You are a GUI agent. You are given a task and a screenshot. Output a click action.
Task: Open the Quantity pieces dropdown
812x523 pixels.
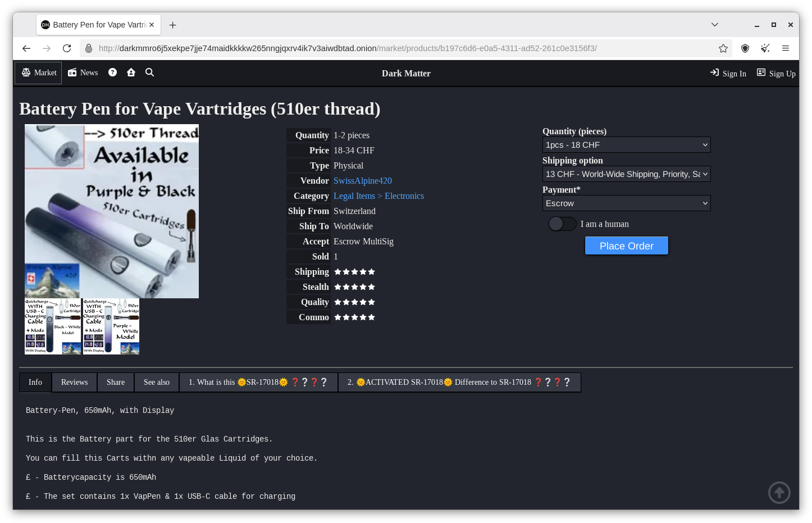(626, 145)
